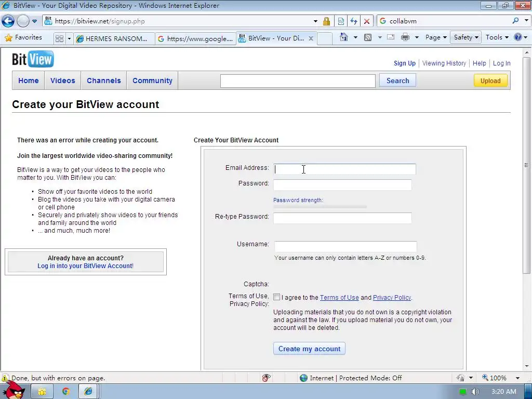The width and height of the screenshot is (532, 399).
Task: Click the search magnifier icon in toolbar
Action: (515, 21)
